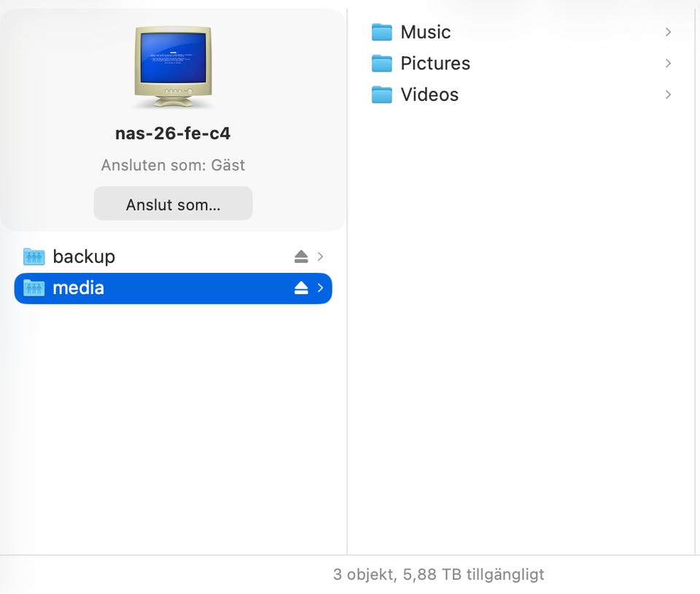Expand the Videos folder chevron
Screen dimensions: 700x594
tap(668, 95)
